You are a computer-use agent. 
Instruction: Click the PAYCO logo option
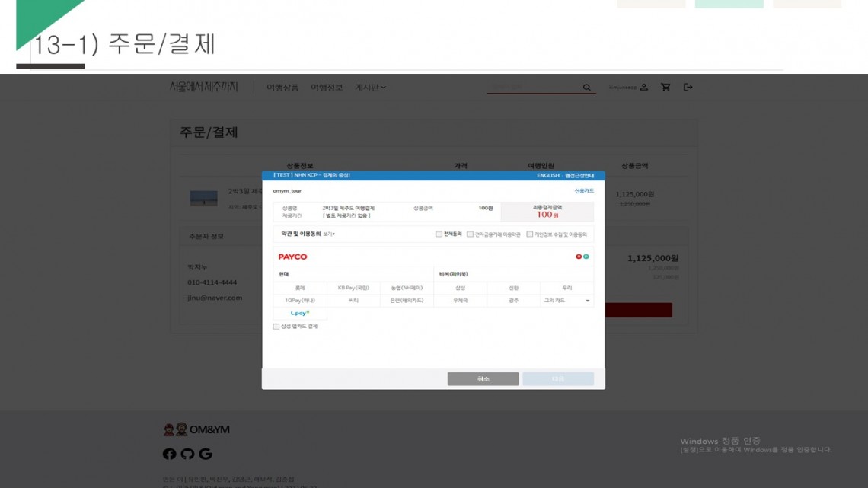[293, 257]
